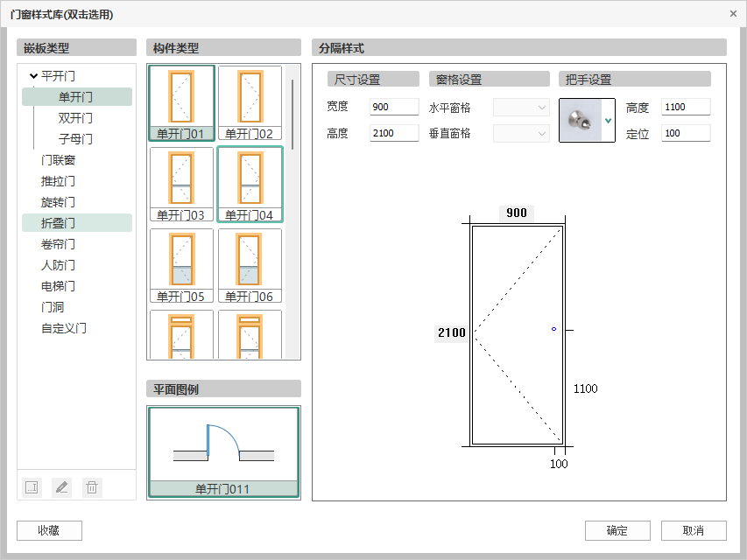Click the 定位 field showing 100
Screen dimensions: 747x560
pyautogui.click(x=686, y=133)
